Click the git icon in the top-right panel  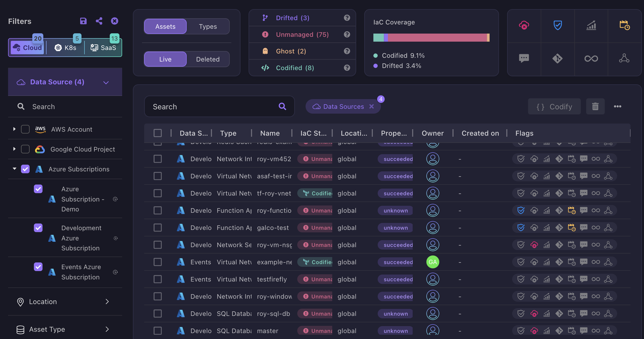557,59
